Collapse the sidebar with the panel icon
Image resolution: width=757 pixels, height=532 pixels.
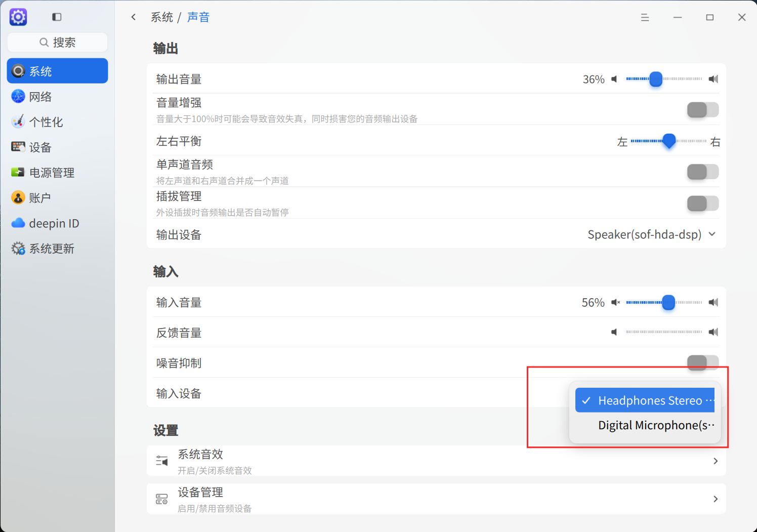[x=57, y=17]
